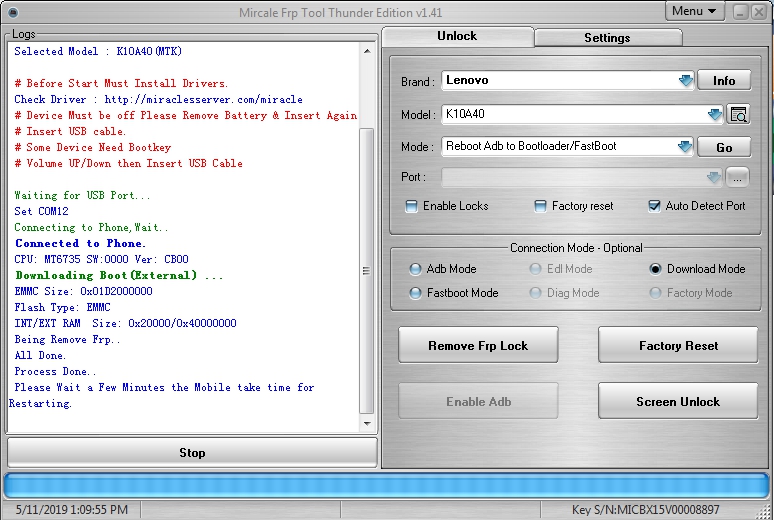Click status bar date 5/11/2019 1:09:55 PM

tap(72, 510)
